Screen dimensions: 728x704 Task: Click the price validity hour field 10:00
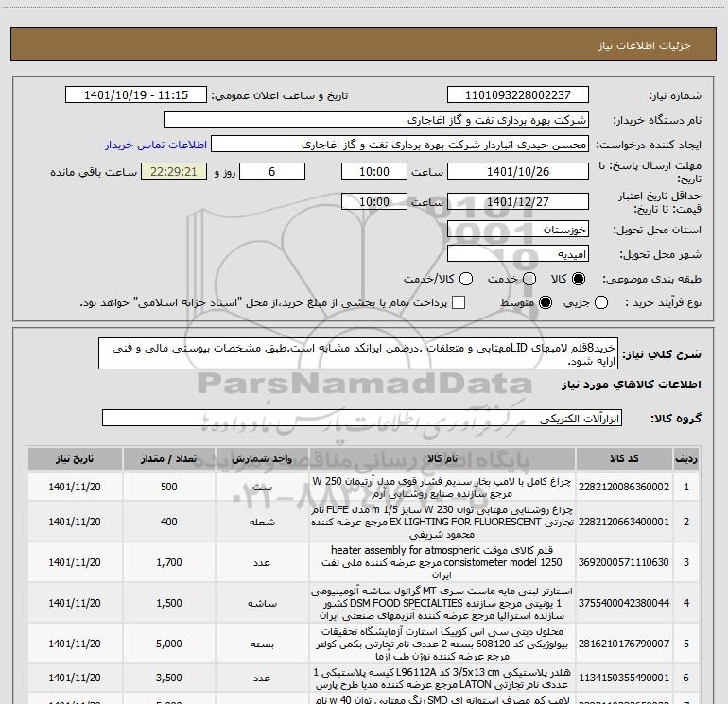(374, 201)
